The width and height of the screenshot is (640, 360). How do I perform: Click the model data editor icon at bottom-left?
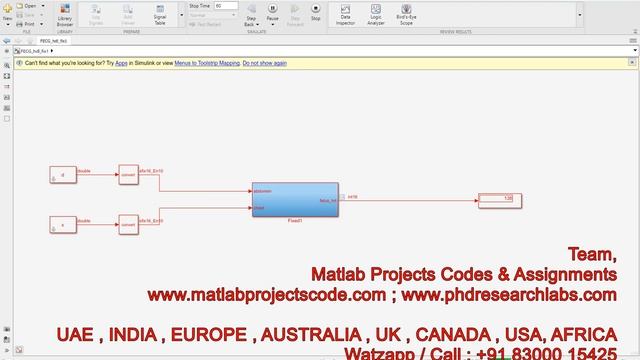[x=19, y=350]
